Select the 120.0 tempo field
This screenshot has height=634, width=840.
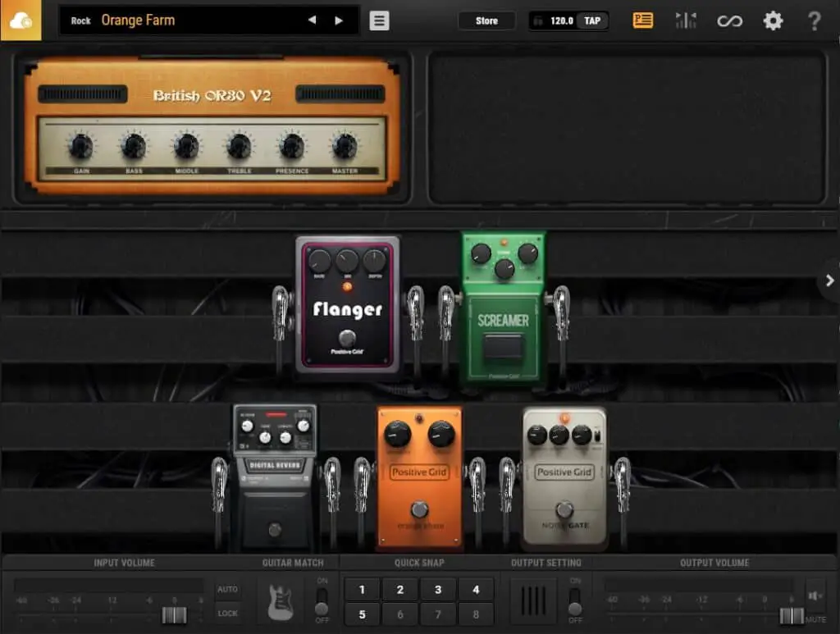pos(561,21)
